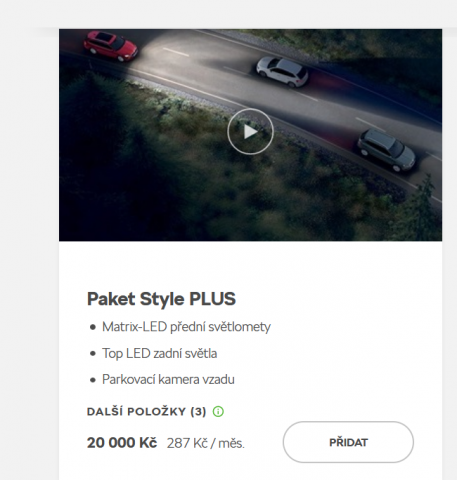Click Parkovací kamera vzadu item
This screenshot has width=457, height=480.
click(x=168, y=379)
